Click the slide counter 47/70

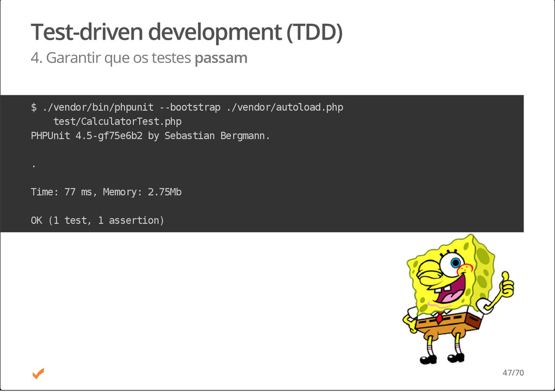pos(513,373)
